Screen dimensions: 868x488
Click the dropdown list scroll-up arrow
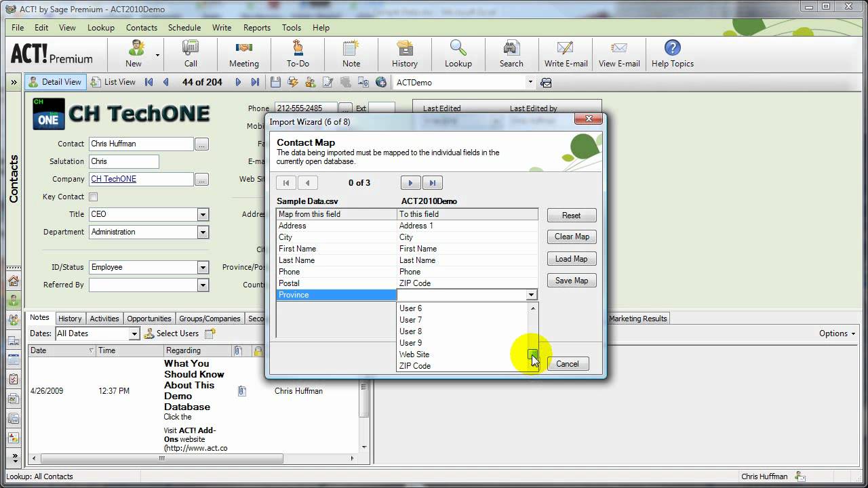point(533,308)
